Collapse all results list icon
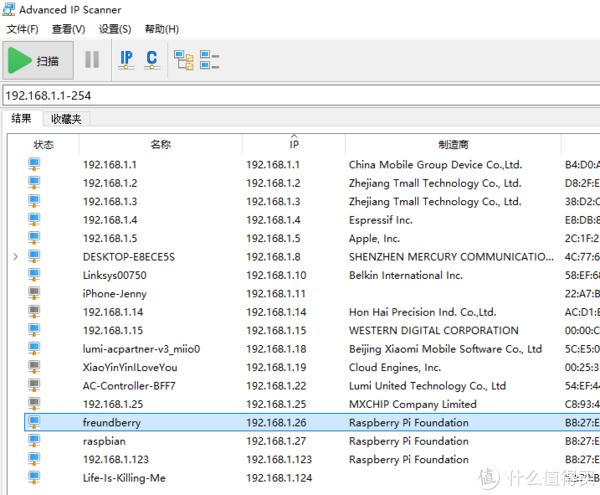 (209, 60)
